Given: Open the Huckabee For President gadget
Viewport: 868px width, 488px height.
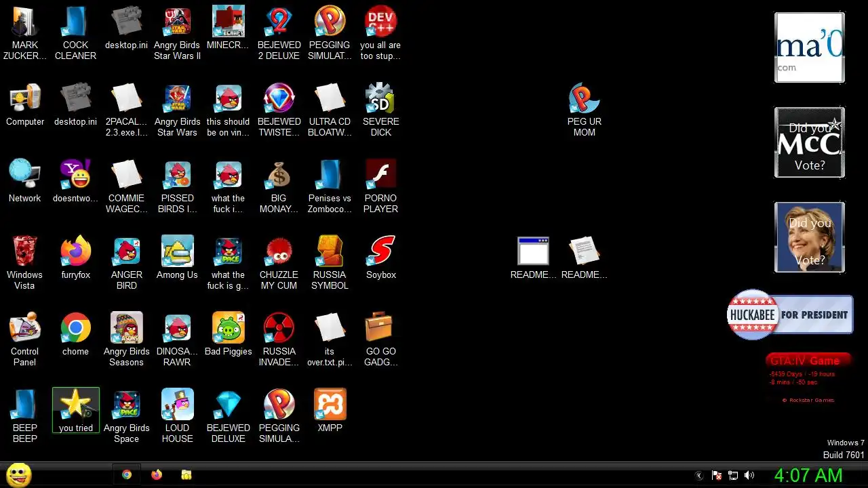Looking at the screenshot, I should [x=790, y=314].
